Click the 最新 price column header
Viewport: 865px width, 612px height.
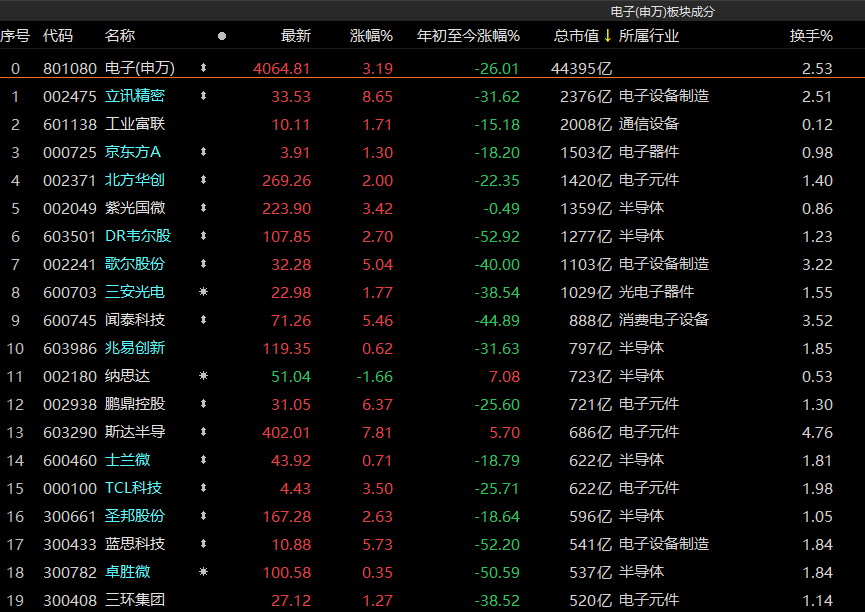click(296, 36)
